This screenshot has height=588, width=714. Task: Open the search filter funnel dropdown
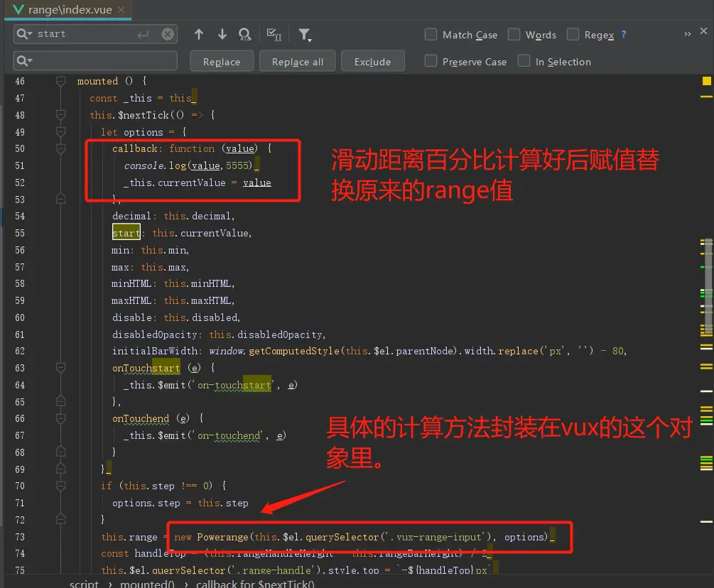click(x=305, y=35)
